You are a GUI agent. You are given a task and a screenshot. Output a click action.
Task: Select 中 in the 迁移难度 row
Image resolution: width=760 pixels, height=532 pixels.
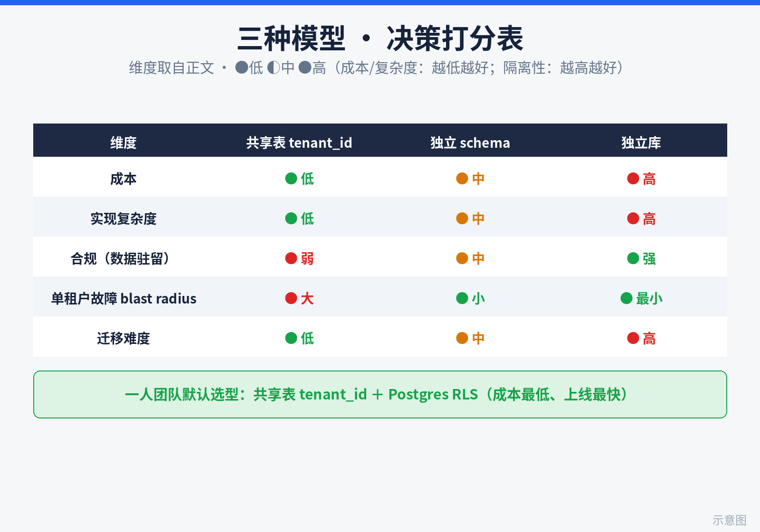pyautogui.click(x=470, y=338)
